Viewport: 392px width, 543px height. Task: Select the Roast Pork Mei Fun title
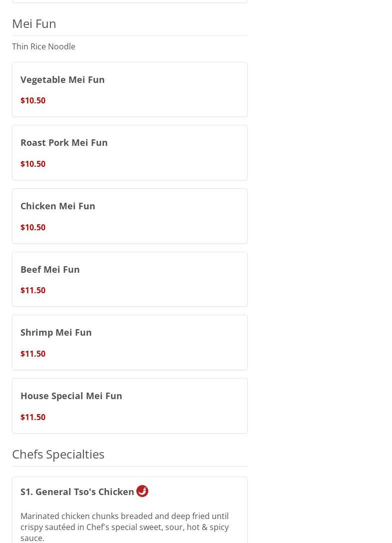tap(64, 143)
